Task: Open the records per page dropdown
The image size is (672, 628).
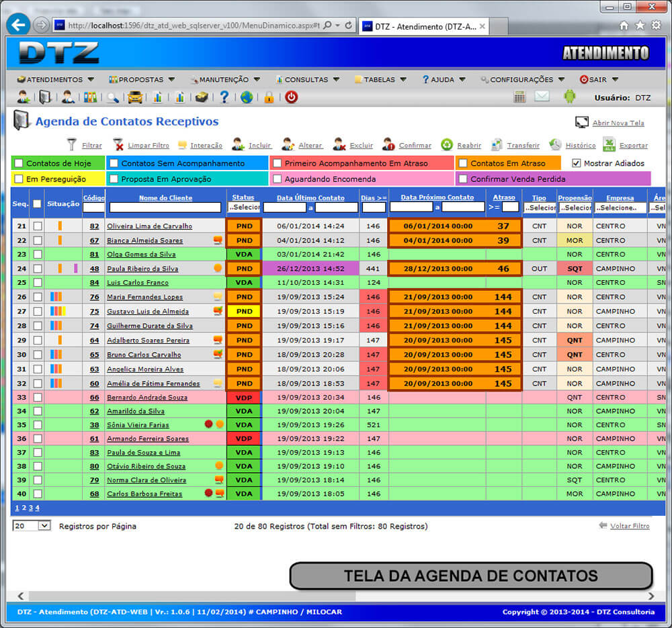Action: click(32, 526)
